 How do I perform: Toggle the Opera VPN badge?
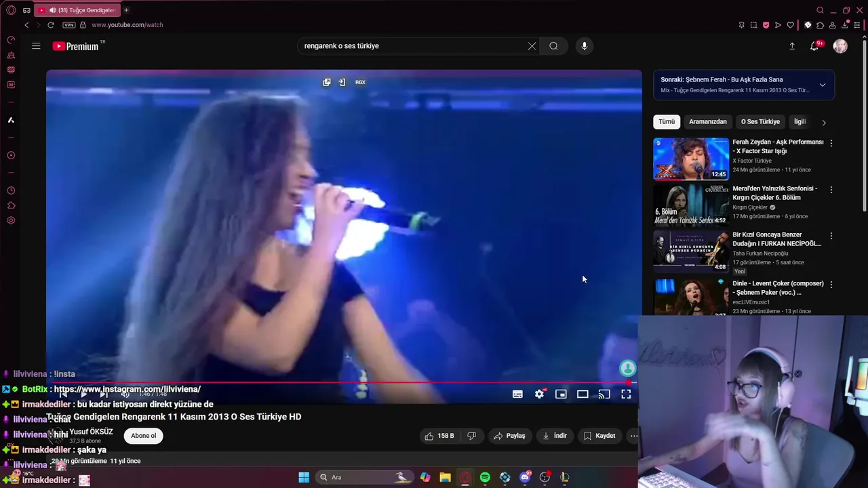[x=68, y=25]
